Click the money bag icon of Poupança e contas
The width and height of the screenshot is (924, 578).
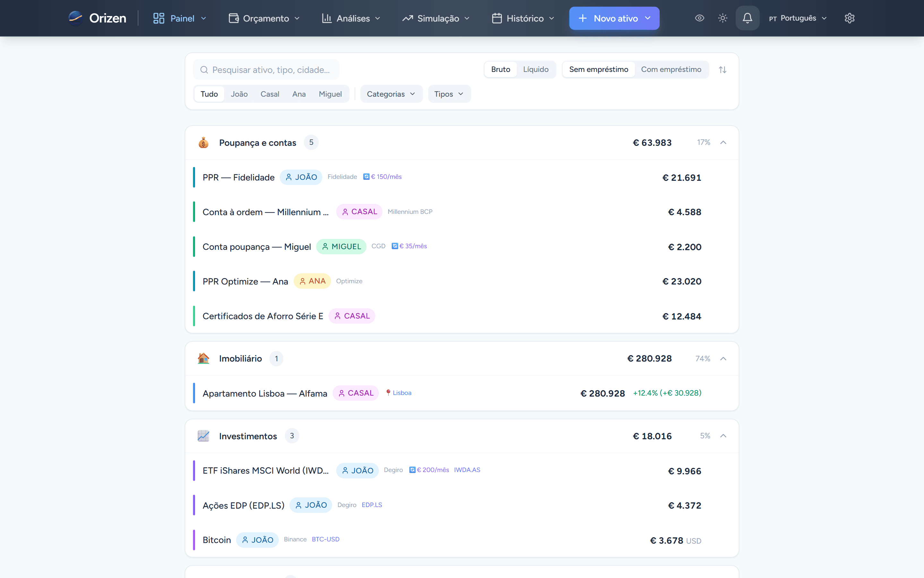tap(203, 143)
